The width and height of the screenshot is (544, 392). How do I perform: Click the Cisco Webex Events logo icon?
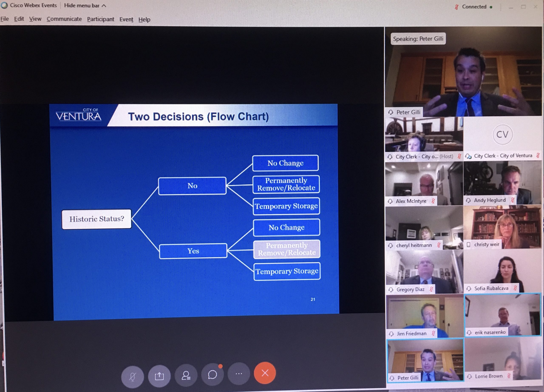click(4, 5)
